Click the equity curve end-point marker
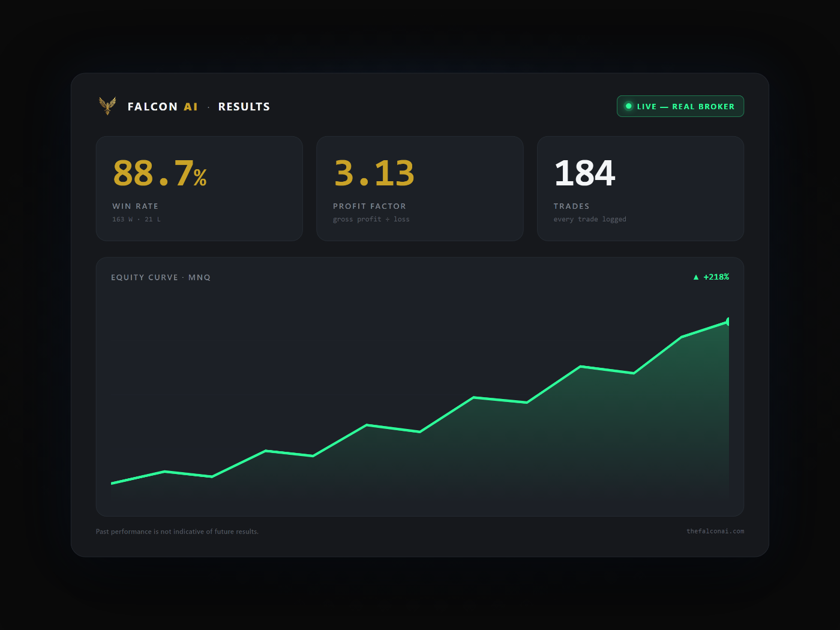Image resolution: width=840 pixels, height=630 pixels. (728, 322)
